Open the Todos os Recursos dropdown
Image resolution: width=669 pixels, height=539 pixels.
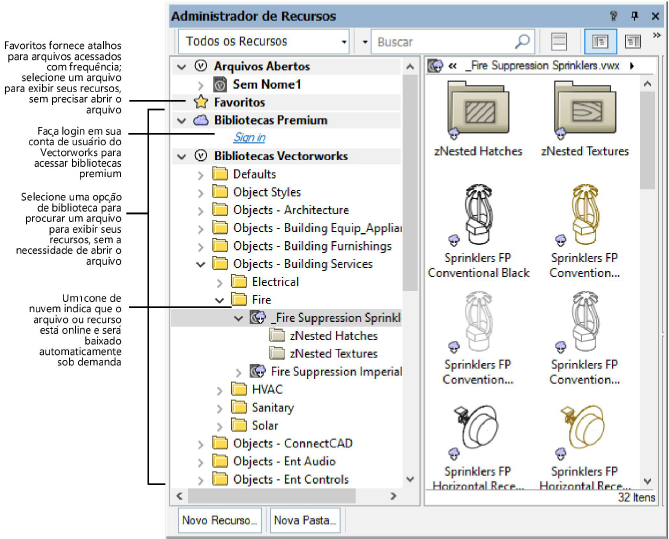click(264, 41)
